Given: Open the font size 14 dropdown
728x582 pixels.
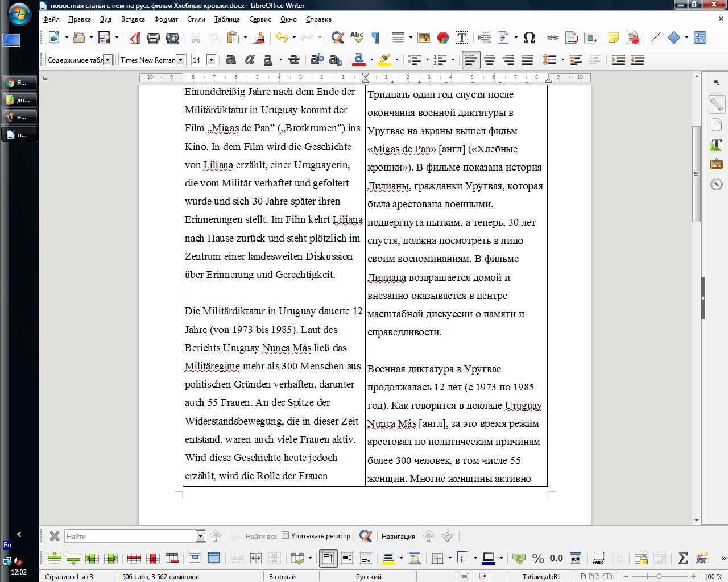Looking at the screenshot, I should [211, 60].
